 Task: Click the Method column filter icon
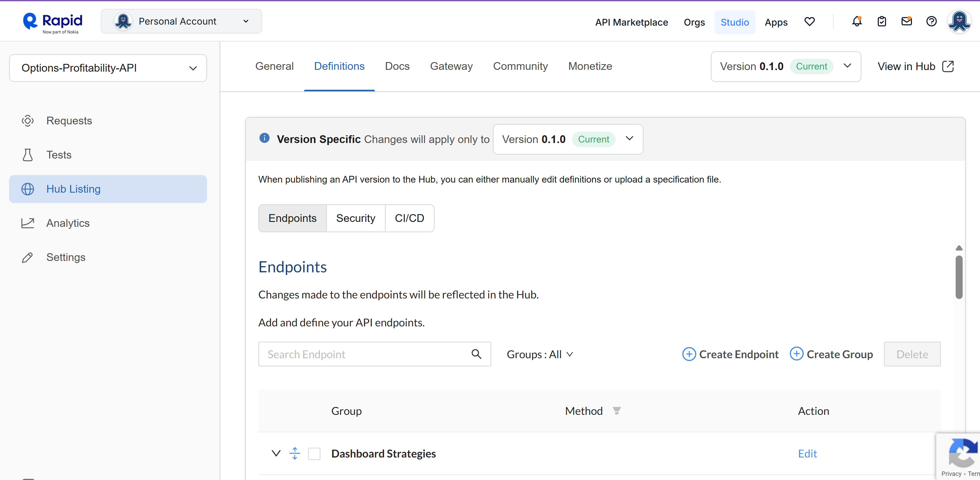click(617, 410)
